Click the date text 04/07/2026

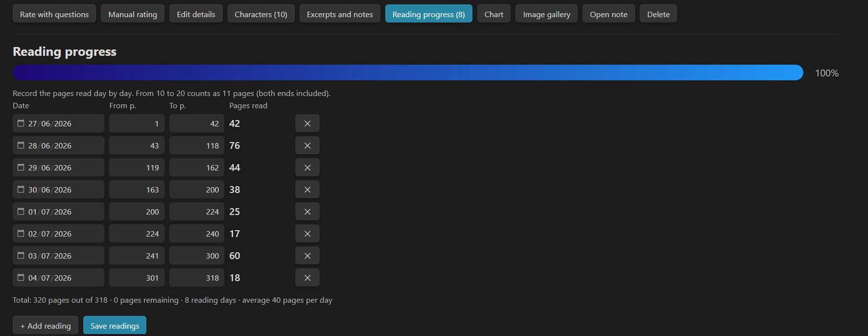(x=50, y=278)
